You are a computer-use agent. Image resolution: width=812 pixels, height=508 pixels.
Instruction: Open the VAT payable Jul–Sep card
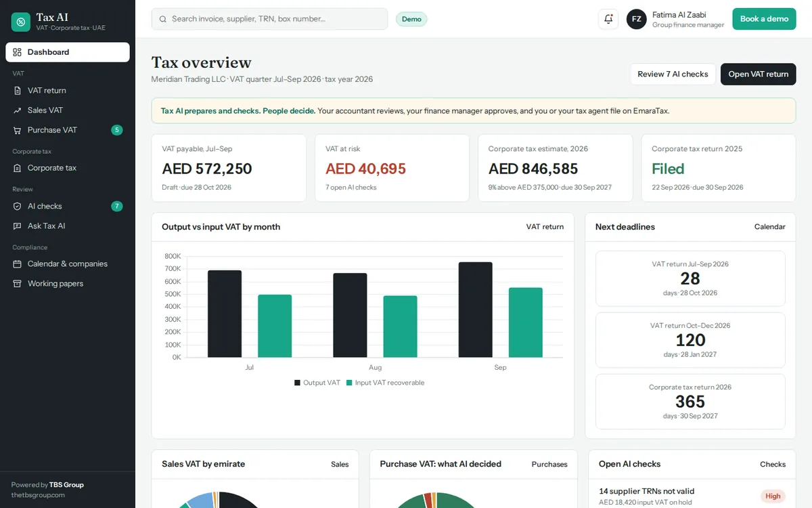coord(229,168)
